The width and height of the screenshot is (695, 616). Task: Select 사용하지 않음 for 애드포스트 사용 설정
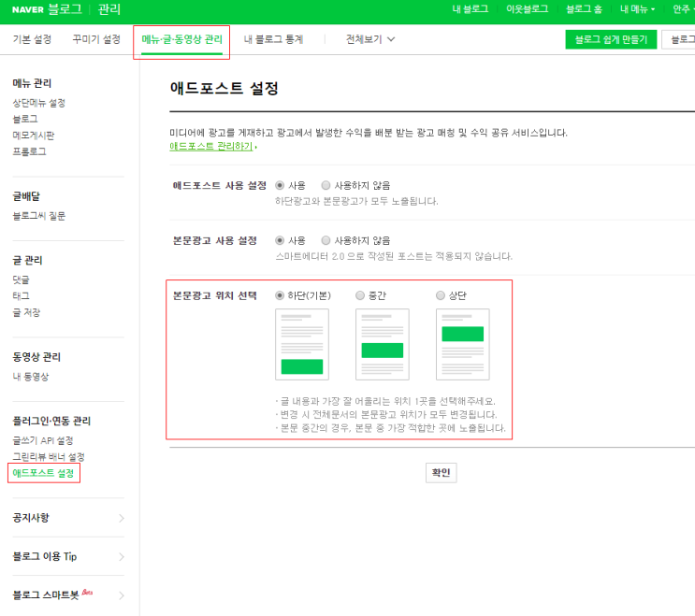(326, 185)
